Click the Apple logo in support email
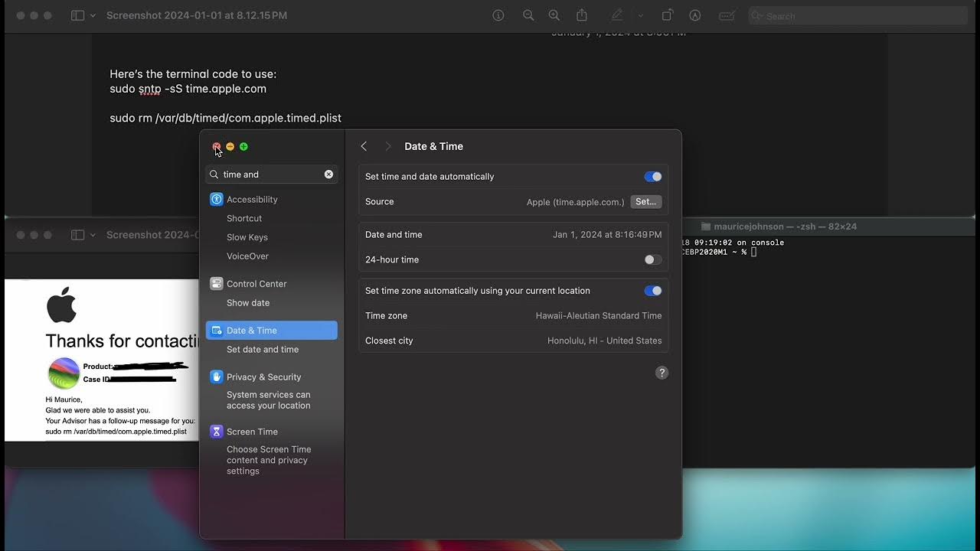This screenshot has width=980, height=551. pos(61,305)
